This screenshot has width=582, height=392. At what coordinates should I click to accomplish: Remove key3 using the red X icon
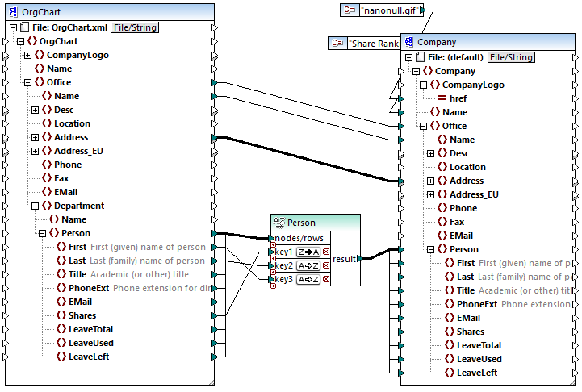coord(326,279)
